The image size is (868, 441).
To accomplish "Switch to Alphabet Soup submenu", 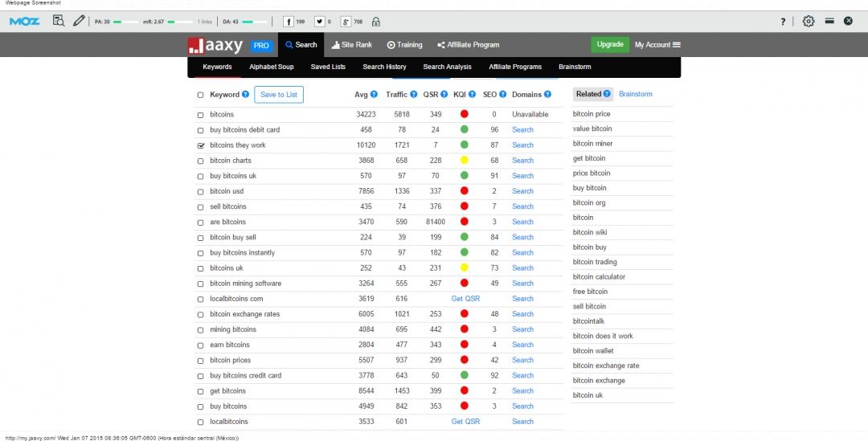I will pyautogui.click(x=272, y=67).
